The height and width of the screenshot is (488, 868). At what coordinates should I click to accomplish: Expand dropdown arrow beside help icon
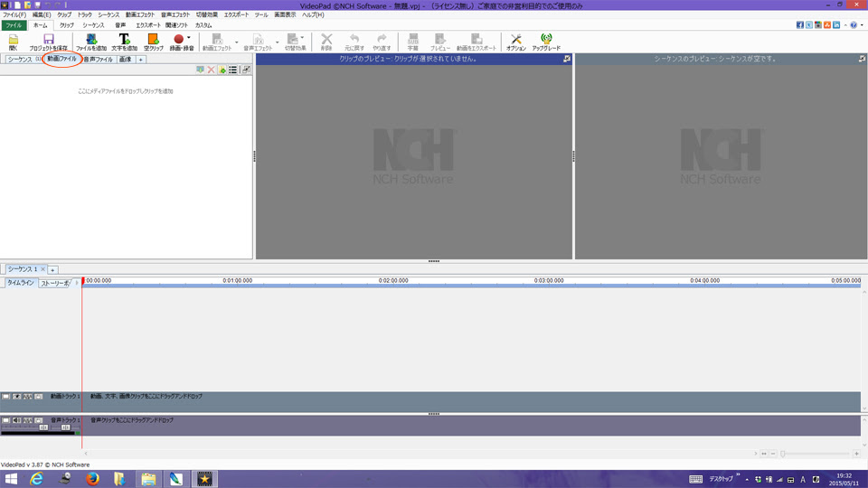[x=862, y=25]
